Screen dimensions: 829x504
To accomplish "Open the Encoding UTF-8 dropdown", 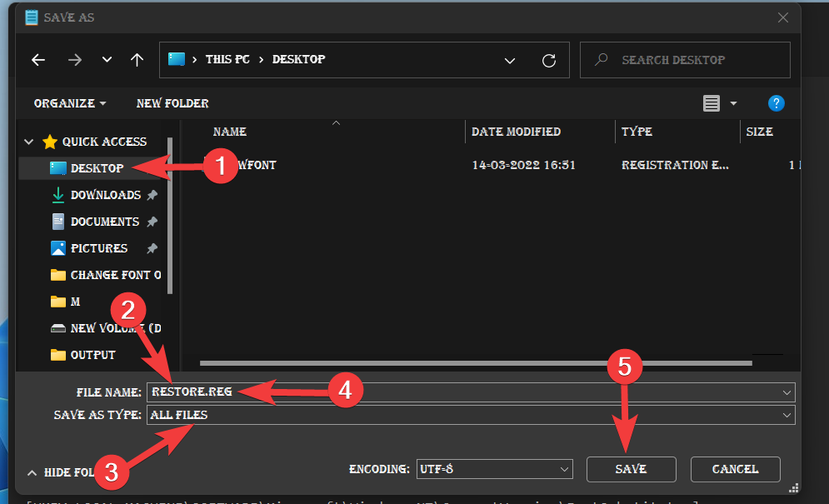I will click(x=494, y=469).
